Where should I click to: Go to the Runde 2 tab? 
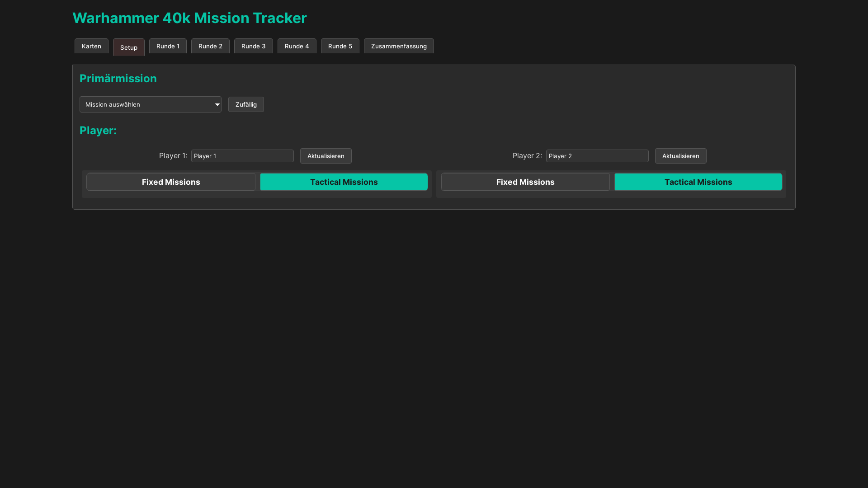pos(210,46)
